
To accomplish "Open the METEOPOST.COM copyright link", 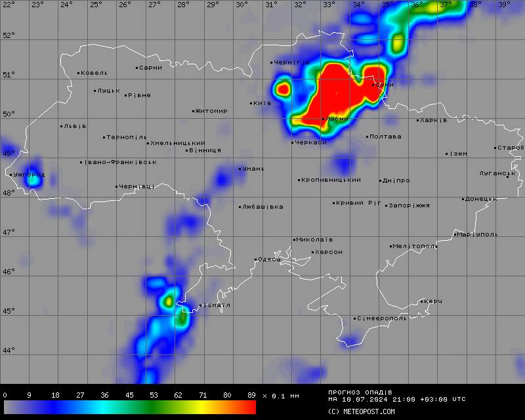I will coord(362,411).
